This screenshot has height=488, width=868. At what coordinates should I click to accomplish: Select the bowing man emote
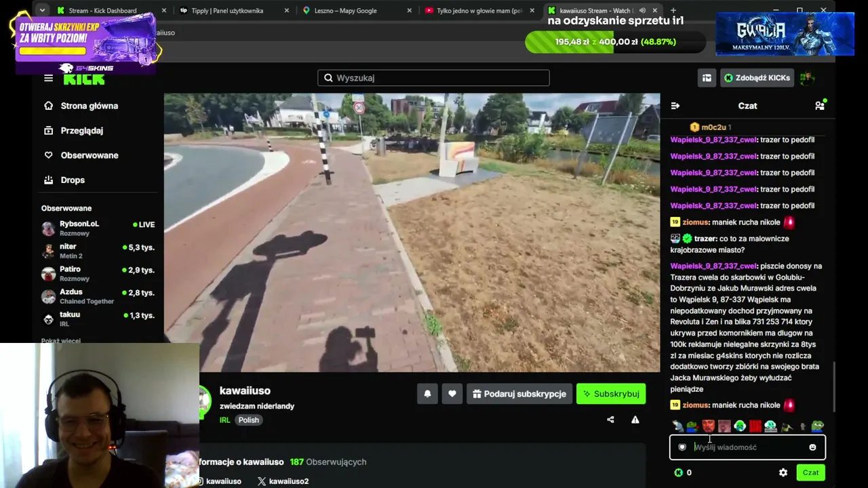coord(677,426)
